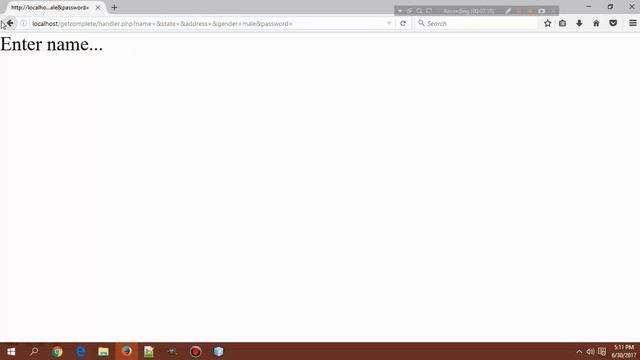Open the Downloads arrow icon

579,23
